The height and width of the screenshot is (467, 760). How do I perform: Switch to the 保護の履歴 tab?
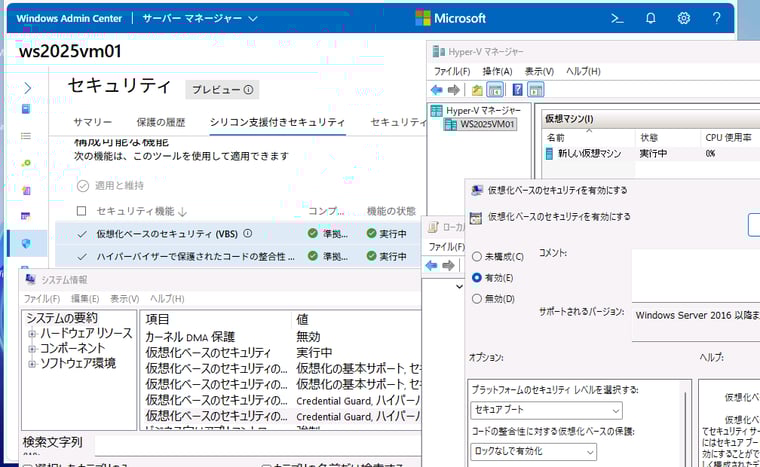[x=161, y=122]
